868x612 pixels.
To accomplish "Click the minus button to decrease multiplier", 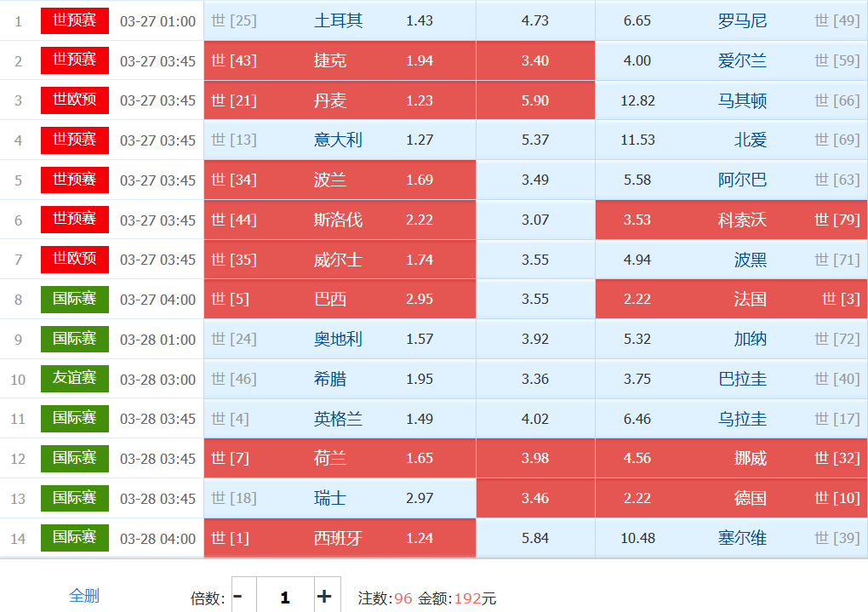I will (x=238, y=597).
